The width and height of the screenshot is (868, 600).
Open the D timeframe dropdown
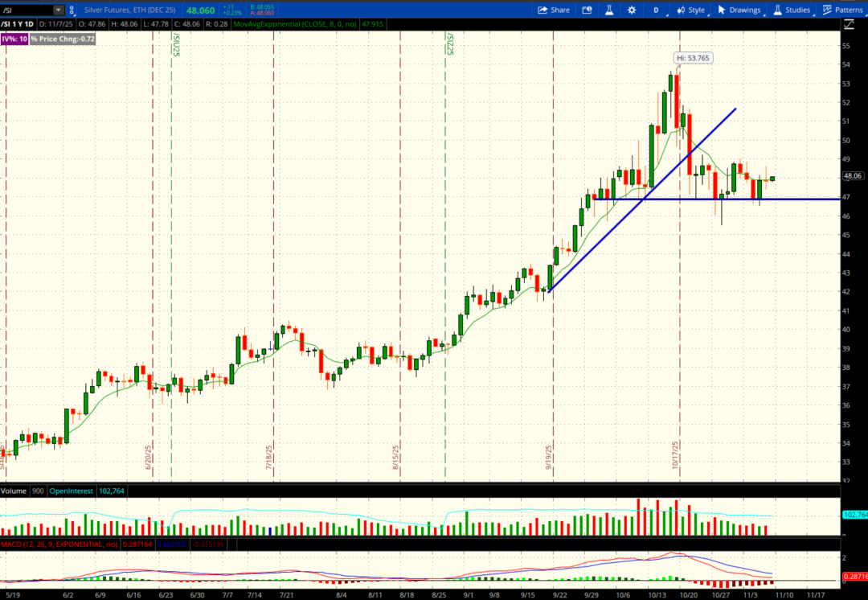pyautogui.click(x=657, y=10)
